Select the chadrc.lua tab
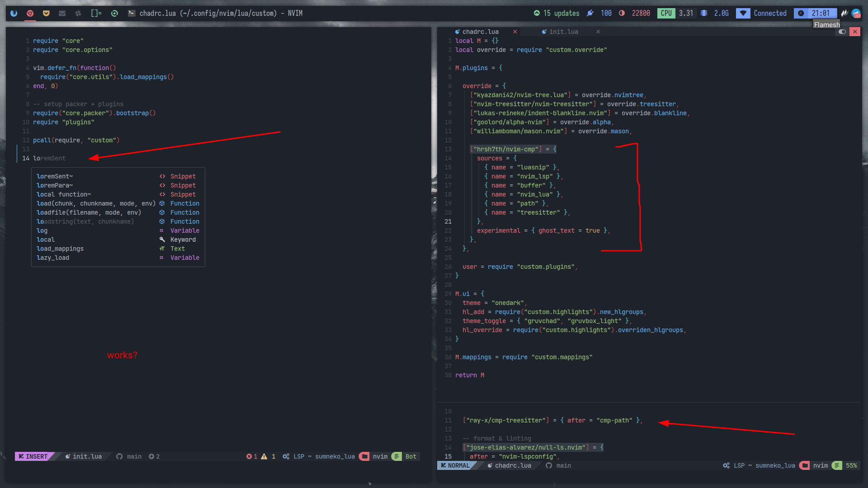 [480, 32]
